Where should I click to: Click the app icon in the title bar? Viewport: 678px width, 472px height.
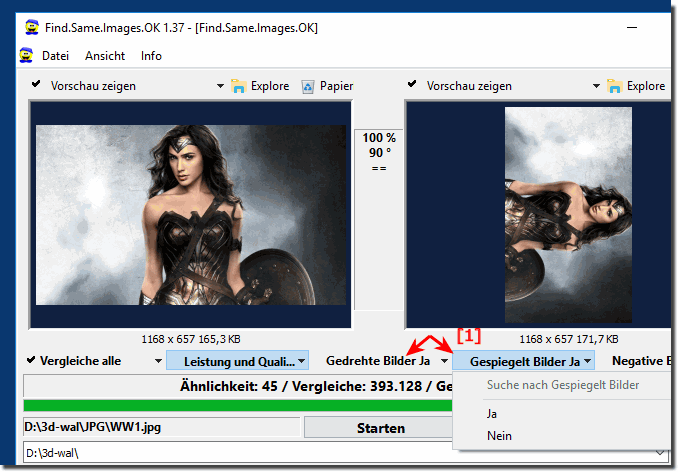click(x=32, y=28)
